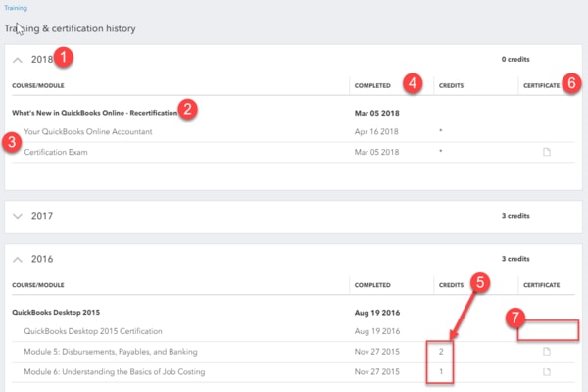Click the 2016 year heading
Viewport: 588px width, 392px height.
[42, 259]
